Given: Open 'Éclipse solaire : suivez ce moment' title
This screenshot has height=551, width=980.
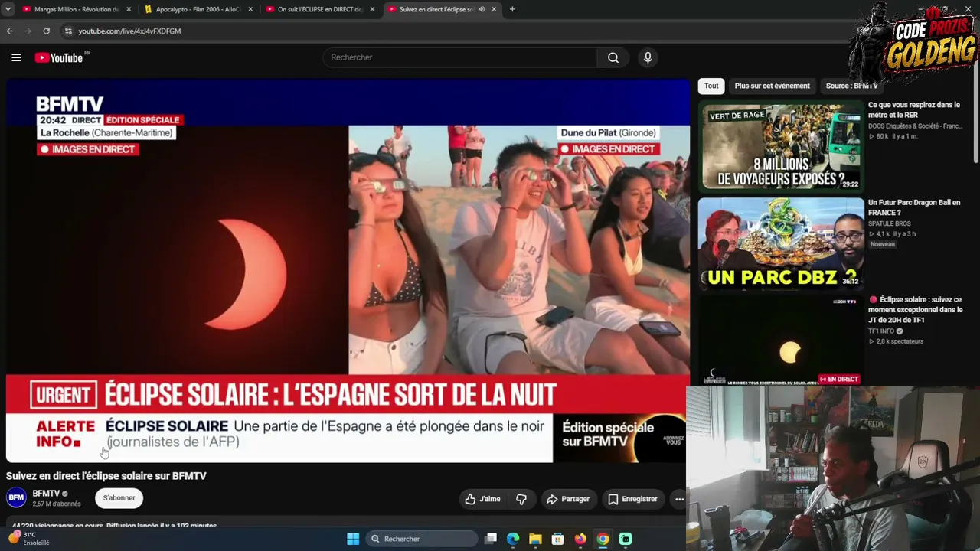Looking at the screenshot, I should [x=916, y=309].
